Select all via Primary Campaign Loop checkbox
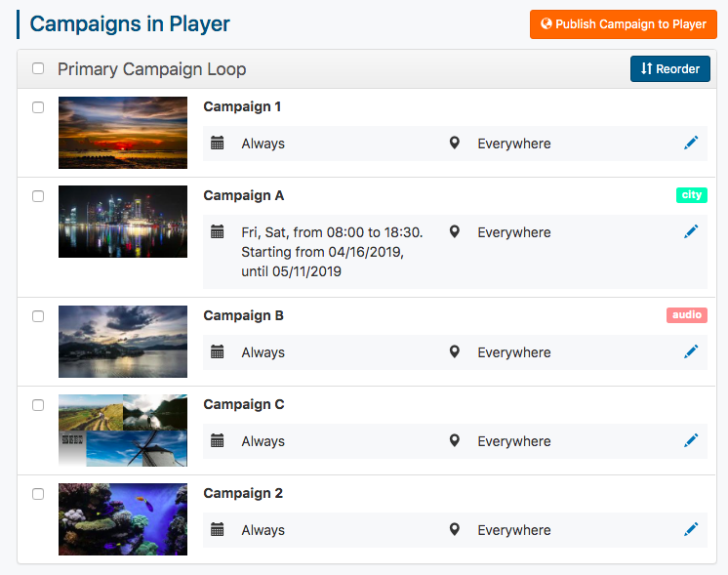The width and height of the screenshot is (728, 575). 38,68
